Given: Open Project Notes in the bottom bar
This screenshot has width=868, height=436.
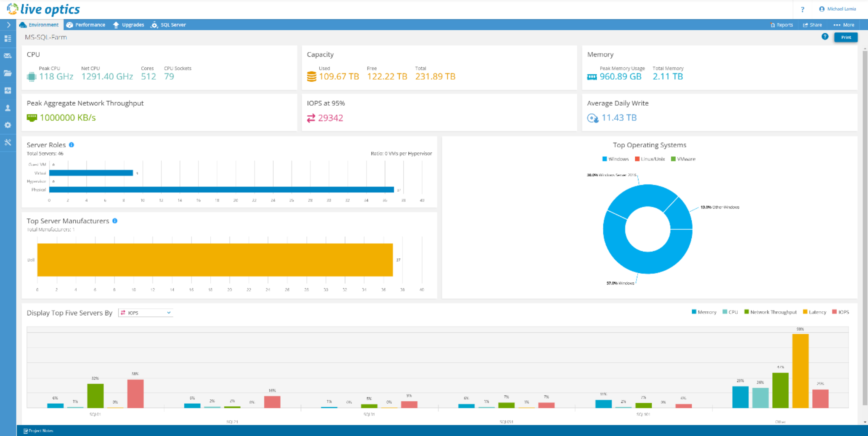Looking at the screenshot, I should point(38,431).
